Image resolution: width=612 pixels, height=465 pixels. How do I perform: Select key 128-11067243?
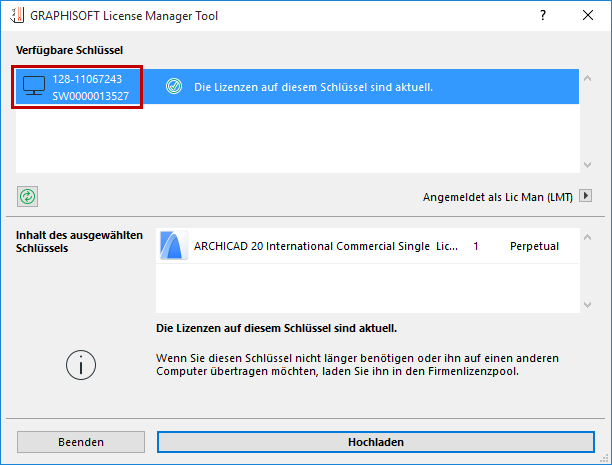pyautogui.click(x=297, y=87)
